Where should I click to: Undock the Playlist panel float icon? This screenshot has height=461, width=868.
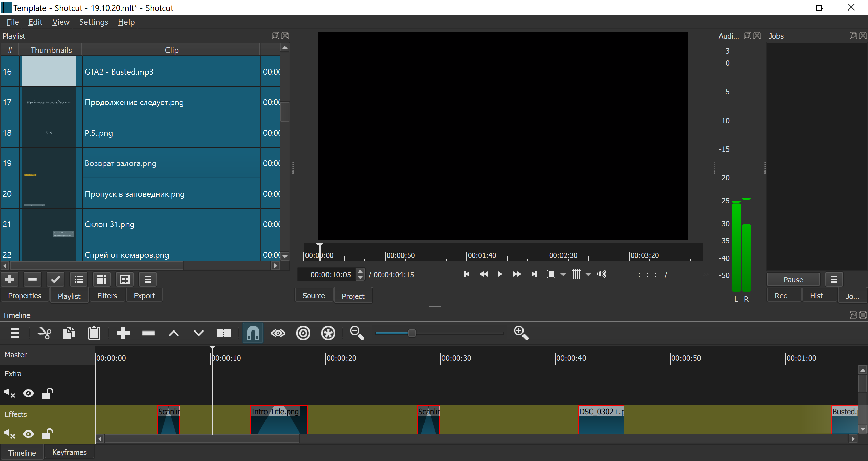point(276,36)
